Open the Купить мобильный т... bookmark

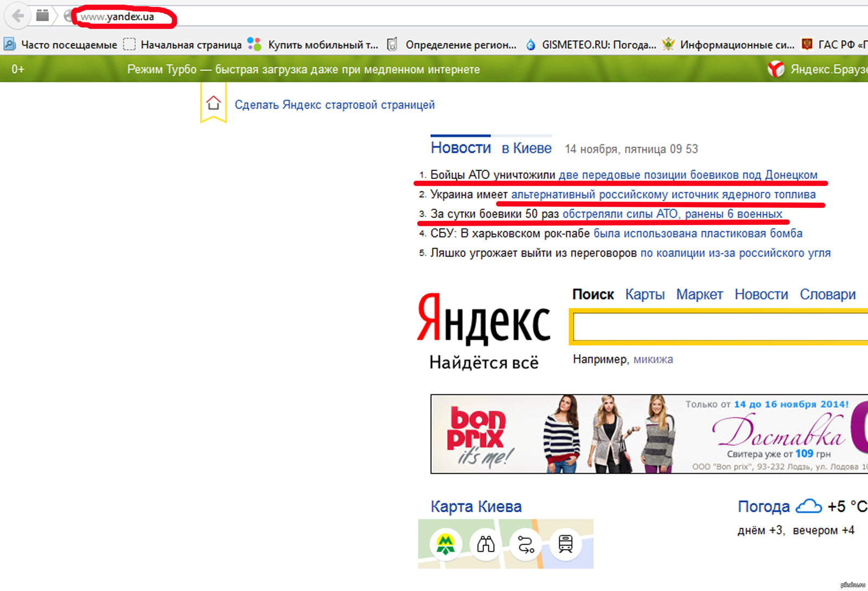coord(312,45)
